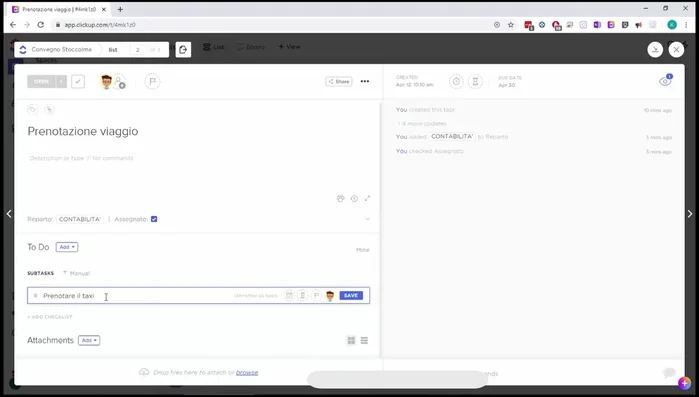Click the tag icon above task title

33,110
